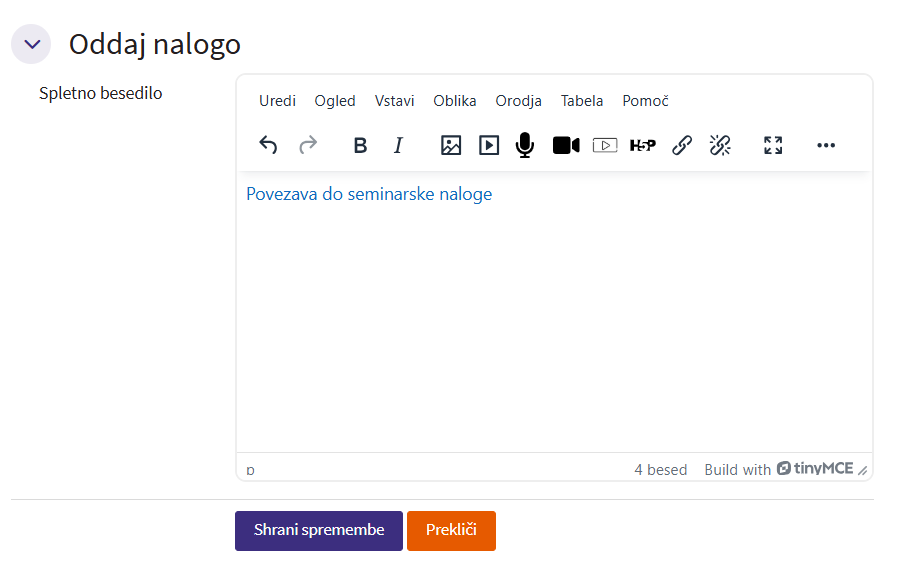This screenshot has width=900, height=568.
Task: Toggle fullscreen editor mode
Action: point(773,145)
